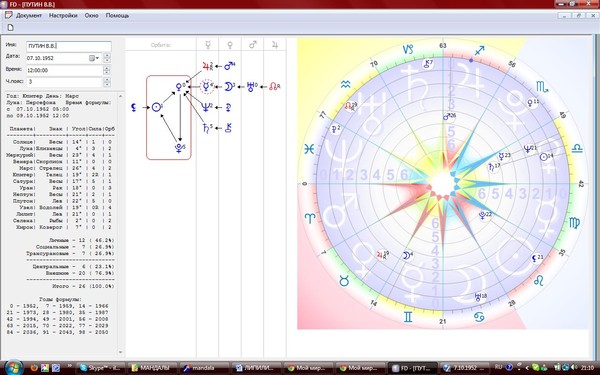Open the date picker dropdown for 07.10.1952
Viewport: 600px width, 375px height.
tap(94, 58)
